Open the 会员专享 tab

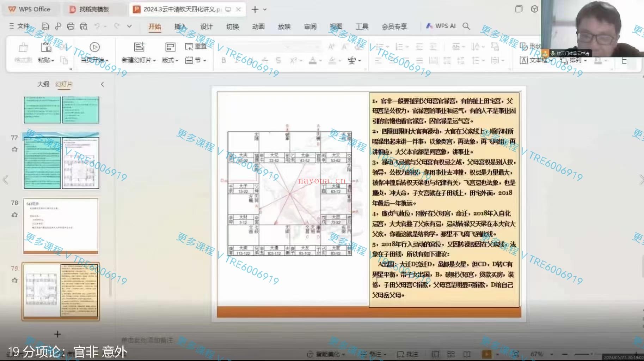394,26
